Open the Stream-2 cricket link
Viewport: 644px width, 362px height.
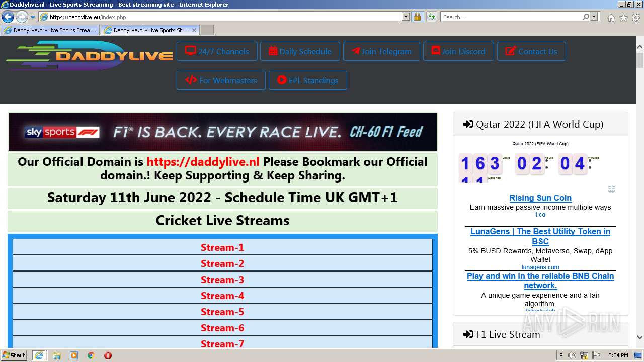[x=222, y=263]
